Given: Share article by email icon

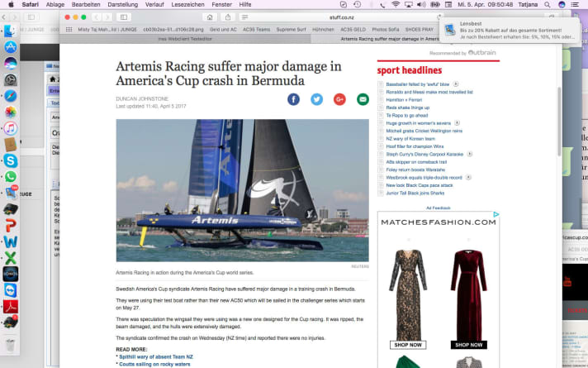Looking at the screenshot, I should [x=363, y=99].
